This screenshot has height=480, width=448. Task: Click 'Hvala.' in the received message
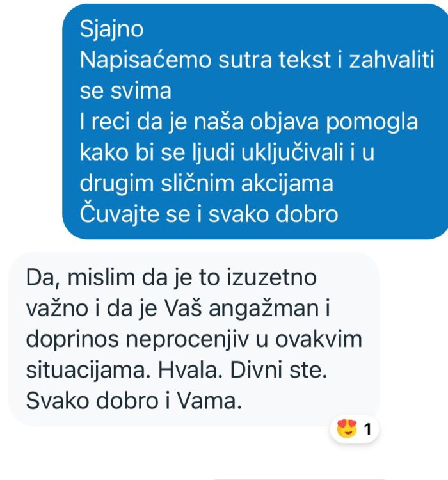pos(190,370)
